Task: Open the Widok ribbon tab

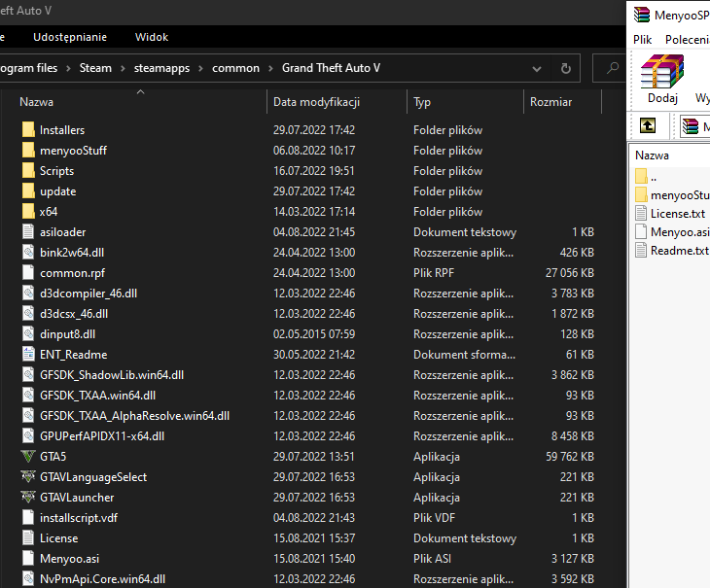Action: [x=152, y=37]
